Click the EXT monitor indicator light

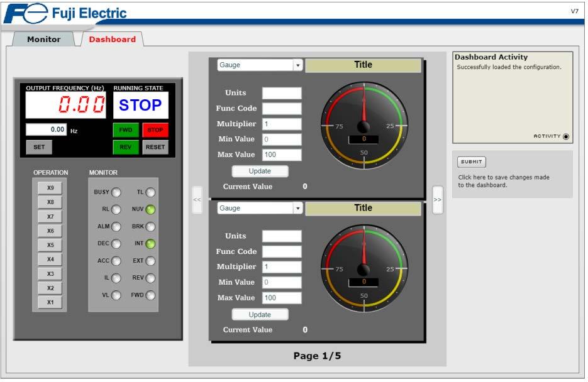click(x=150, y=261)
